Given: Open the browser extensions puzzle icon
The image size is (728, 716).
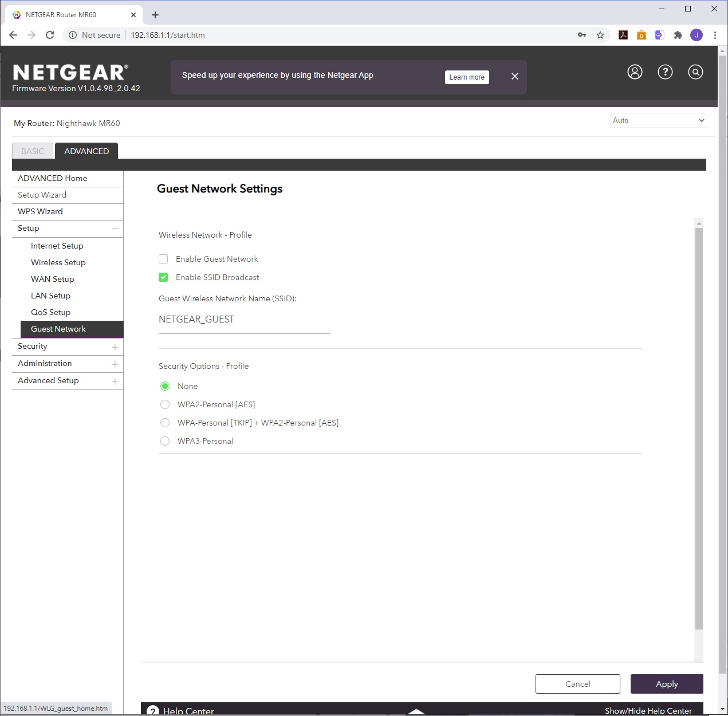Looking at the screenshot, I should [x=678, y=35].
